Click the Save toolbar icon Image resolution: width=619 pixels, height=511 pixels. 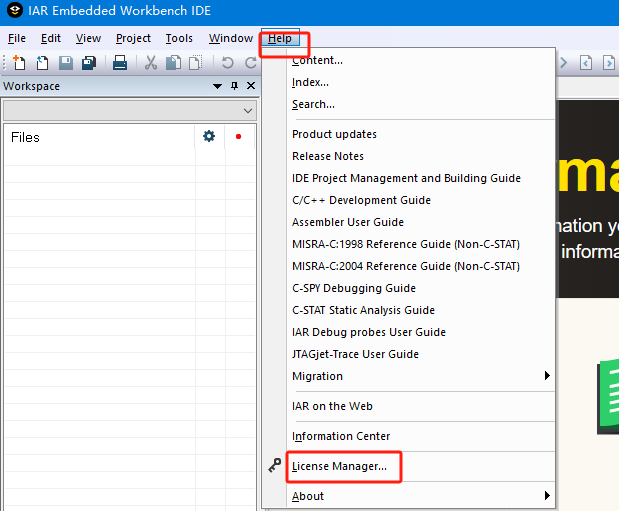pyautogui.click(x=66, y=63)
